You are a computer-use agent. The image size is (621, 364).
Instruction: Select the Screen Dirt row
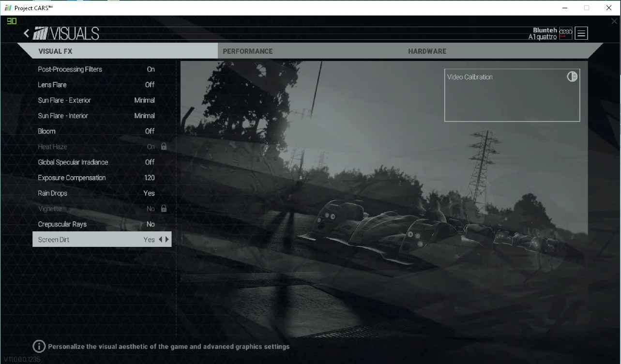pyautogui.click(x=102, y=239)
